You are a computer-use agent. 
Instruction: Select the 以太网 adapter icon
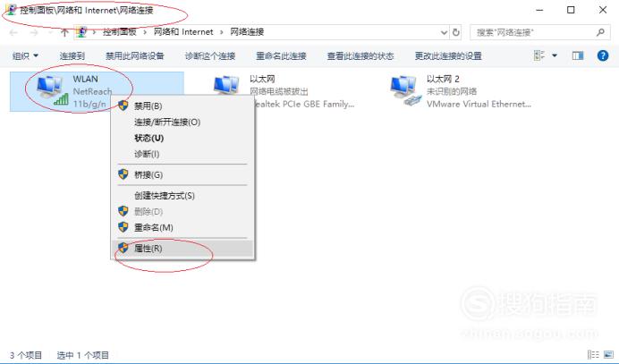pyautogui.click(x=226, y=86)
